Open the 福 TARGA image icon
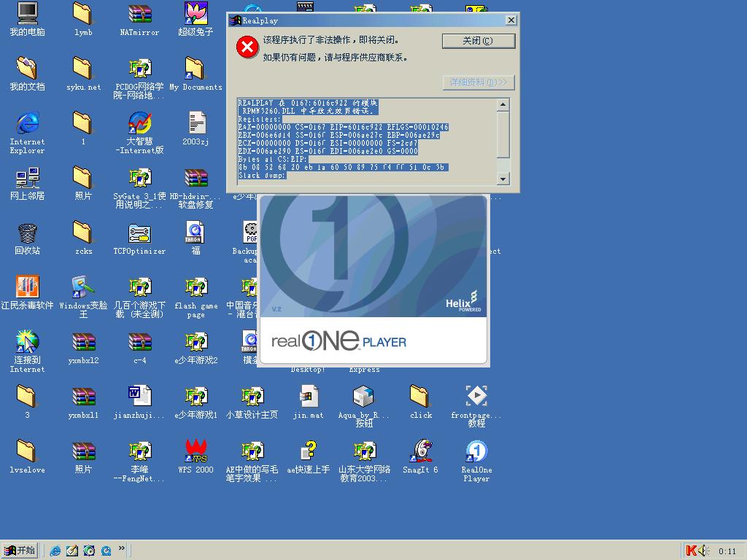Image resolution: width=747 pixels, height=560 pixels. click(x=196, y=232)
